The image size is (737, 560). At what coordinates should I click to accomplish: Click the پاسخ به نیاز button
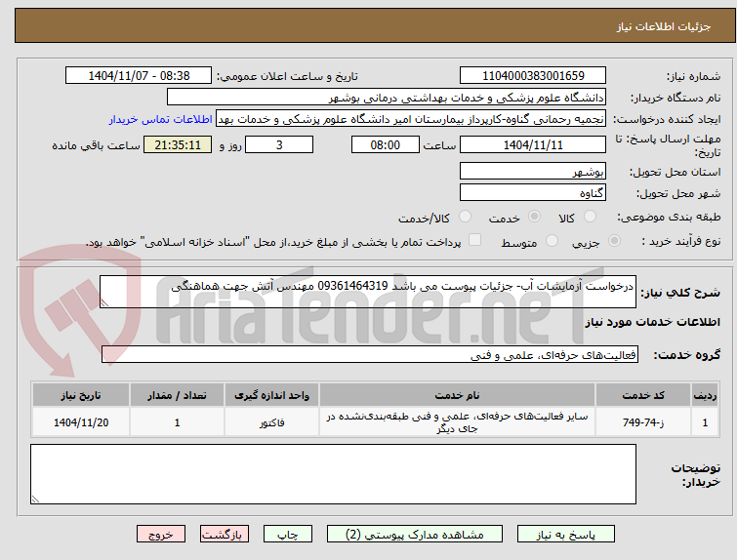pyautogui.click(x=566, y=535)
